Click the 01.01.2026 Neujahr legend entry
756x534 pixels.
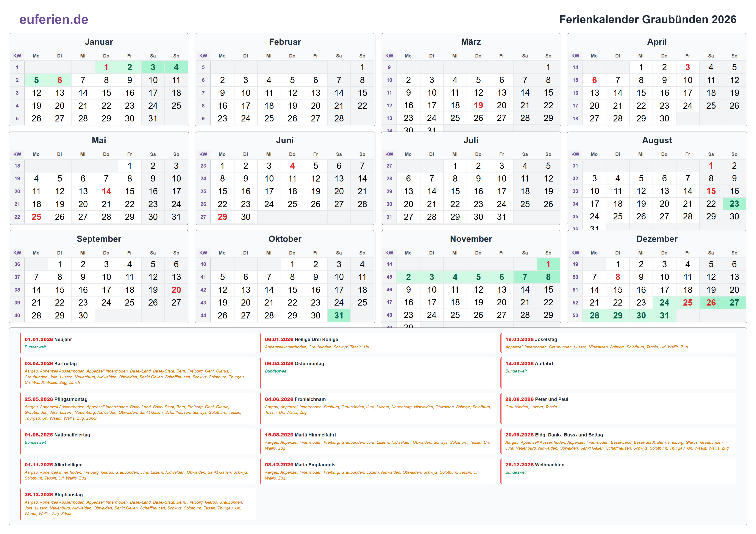pos(138,343)
